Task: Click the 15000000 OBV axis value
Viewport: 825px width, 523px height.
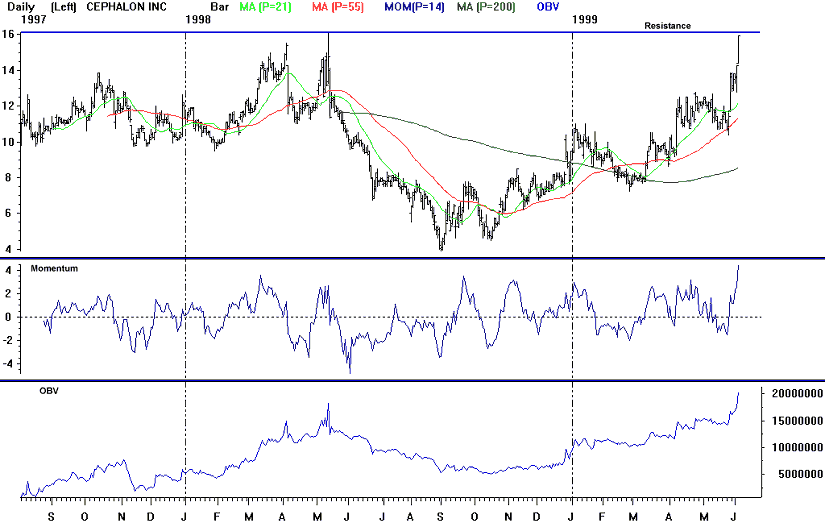Action: click(x=797, y=421)
